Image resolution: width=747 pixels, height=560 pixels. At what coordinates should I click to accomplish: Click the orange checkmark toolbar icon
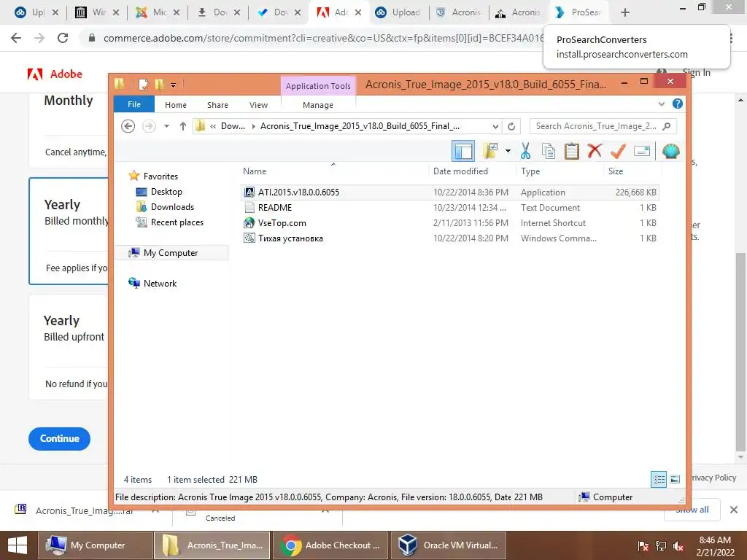tap(618, 152)
